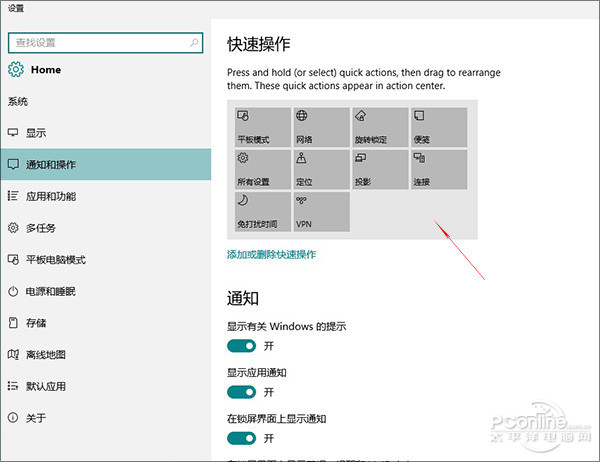Open the 所有设置 quick action tile
The image size is (600, 462).
(263, 170)
